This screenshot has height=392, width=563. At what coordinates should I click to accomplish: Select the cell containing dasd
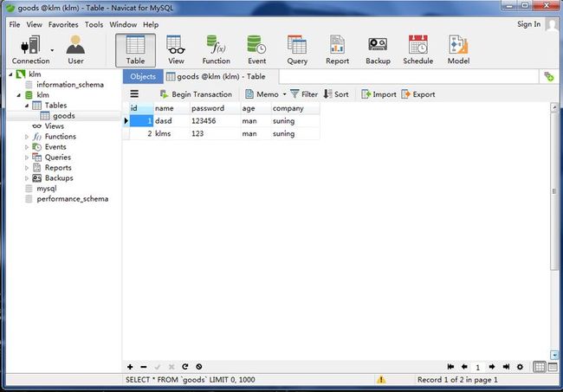point(171,121)
